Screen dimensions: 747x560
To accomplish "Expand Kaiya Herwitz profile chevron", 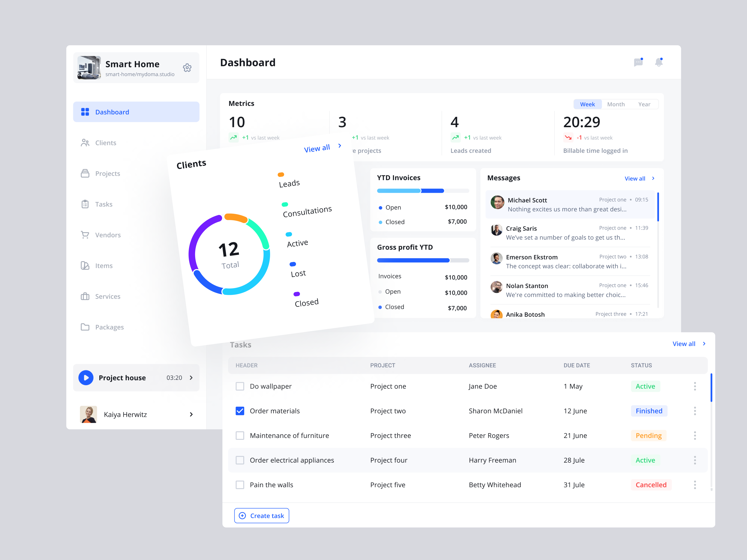I will point(191,414).
